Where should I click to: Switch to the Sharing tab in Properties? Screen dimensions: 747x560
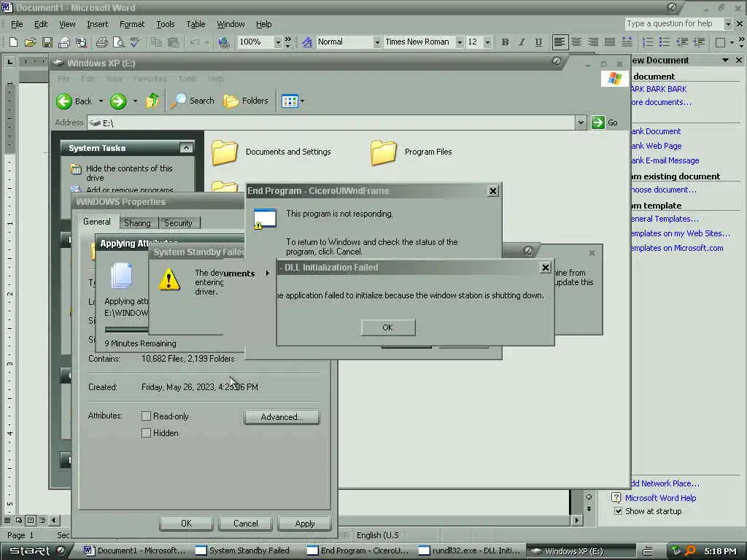pos(137,223)
